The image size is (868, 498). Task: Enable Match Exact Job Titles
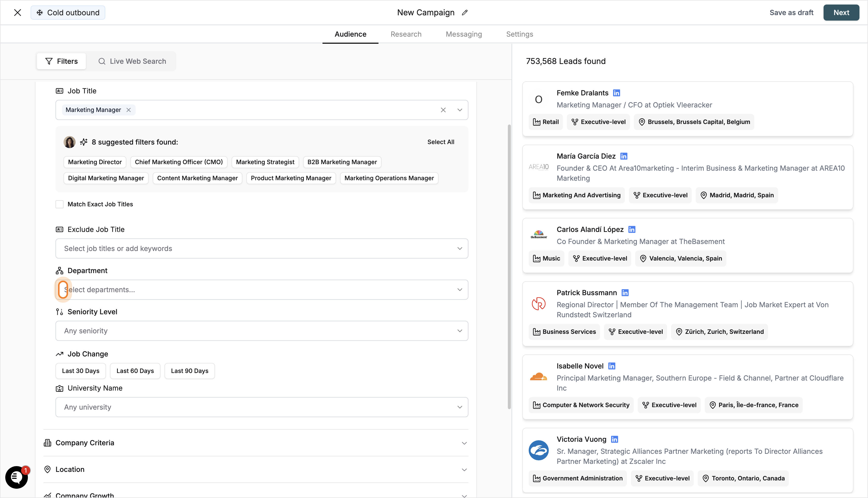coord(59,204)
